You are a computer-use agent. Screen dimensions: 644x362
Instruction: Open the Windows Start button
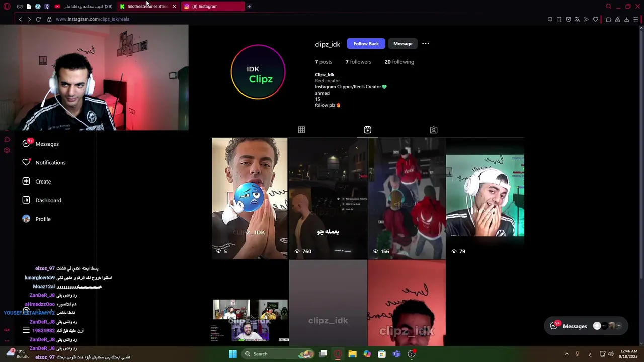(233, 354)
